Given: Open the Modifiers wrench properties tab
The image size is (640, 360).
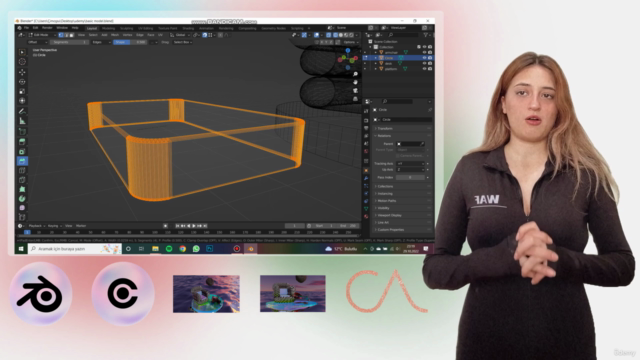Looking at the screenshot, I should point(366,178).
